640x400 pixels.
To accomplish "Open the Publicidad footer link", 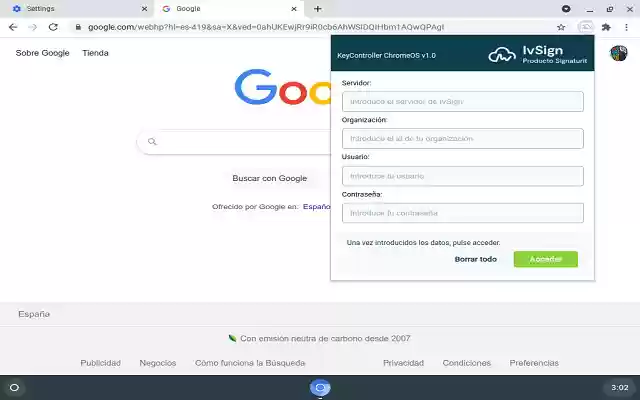I will pos(100,363).
